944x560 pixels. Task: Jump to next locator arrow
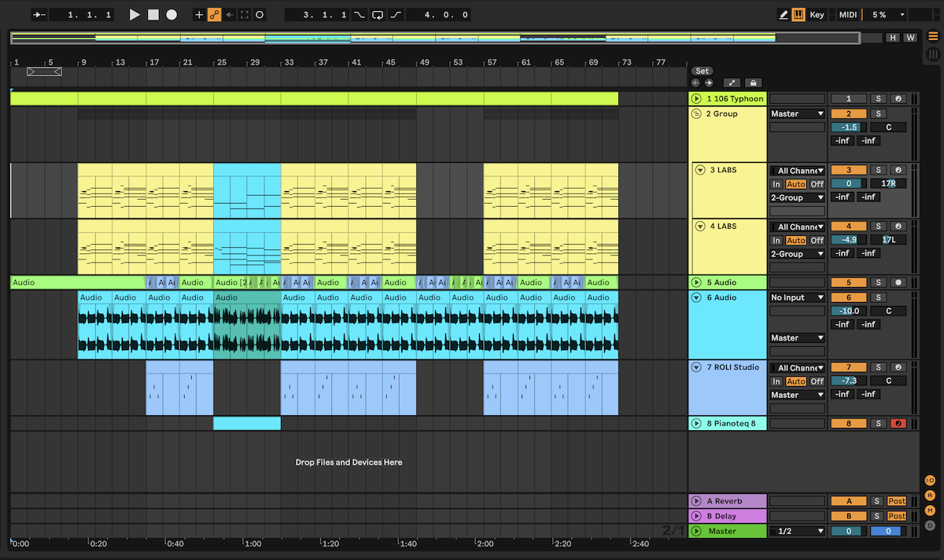(709, 83)
